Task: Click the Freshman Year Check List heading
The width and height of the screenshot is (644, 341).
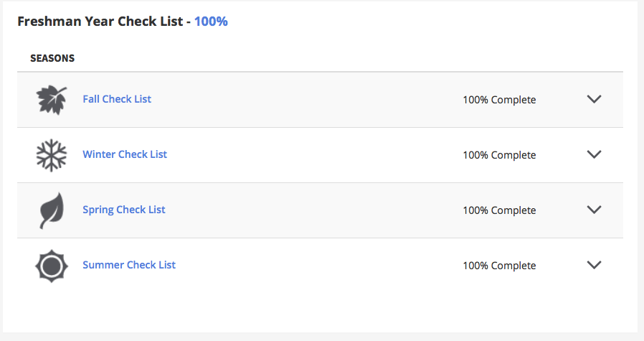Action: pyautogui.click(x=100, y=22)
